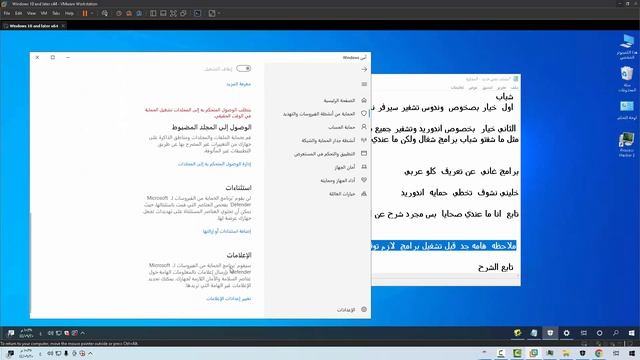Viewport: 640px width, 360px height.
Task: Open the VMware Tabs menu
Action: [56, 13]
